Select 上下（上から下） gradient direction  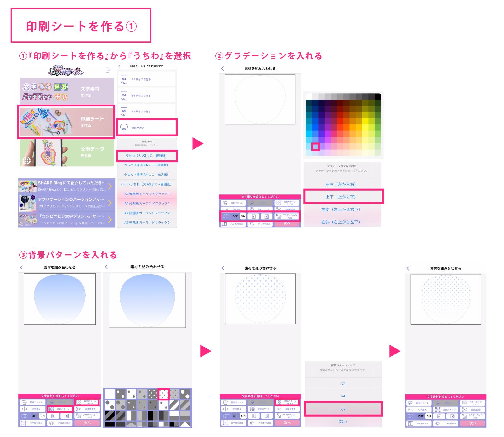[343, 197]
